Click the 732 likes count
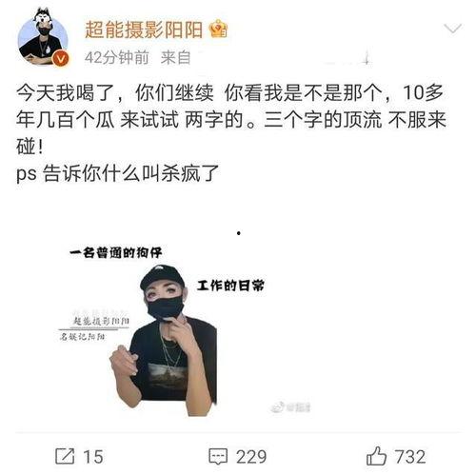The height and width of the screenshot is (475, 476). click(410, 457)
